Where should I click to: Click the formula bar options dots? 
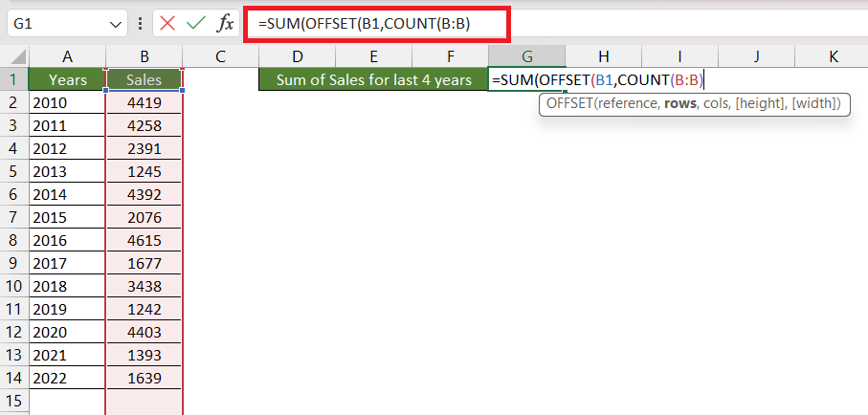[x=140, y=24]
